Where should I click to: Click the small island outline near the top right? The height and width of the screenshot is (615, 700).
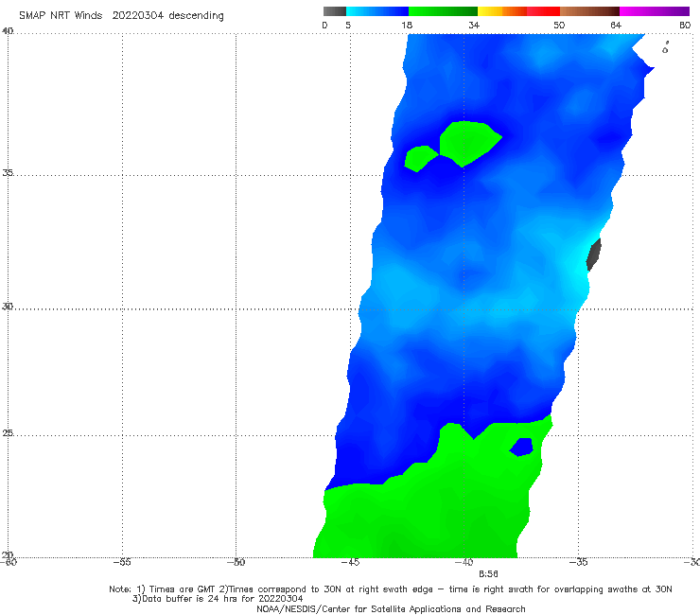(666, 48)
